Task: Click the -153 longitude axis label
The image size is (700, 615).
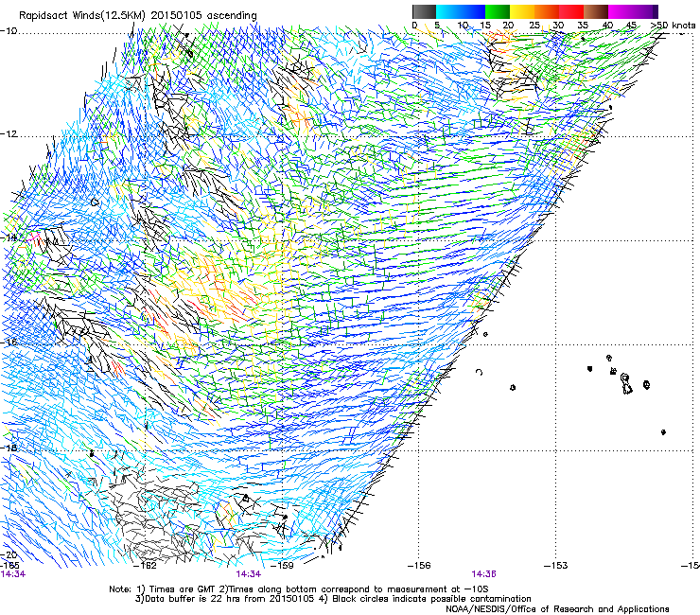Action: [556, 566]
